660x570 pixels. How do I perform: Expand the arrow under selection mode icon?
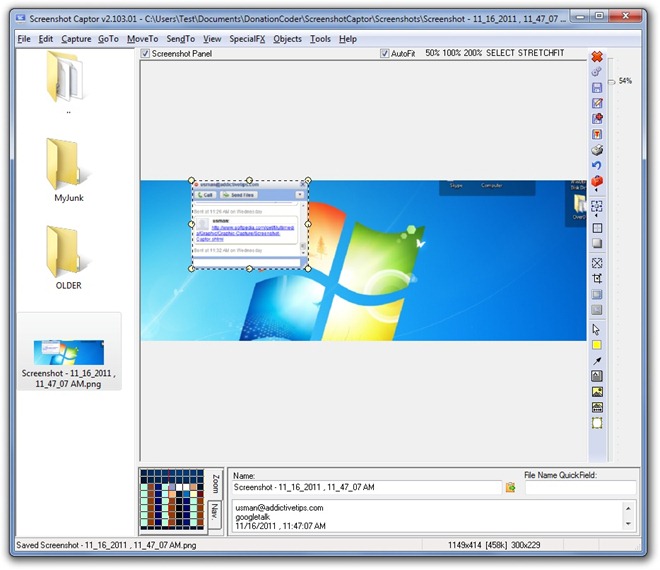point(596,216)
